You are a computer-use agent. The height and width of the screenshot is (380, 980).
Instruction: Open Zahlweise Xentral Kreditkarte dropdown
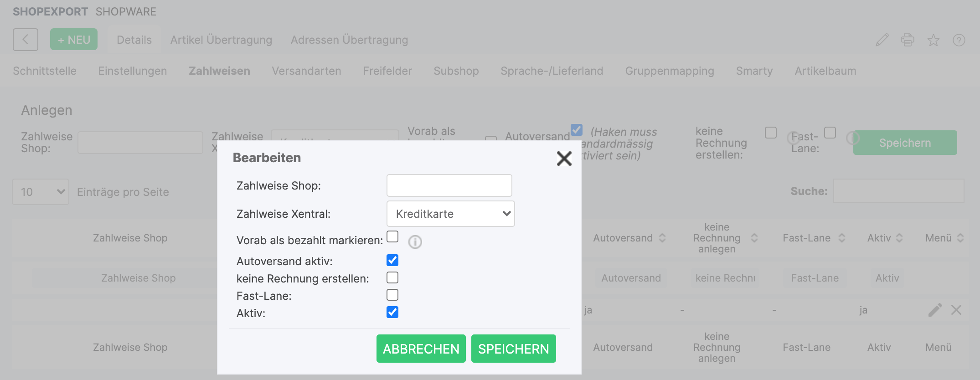point(450,214)
